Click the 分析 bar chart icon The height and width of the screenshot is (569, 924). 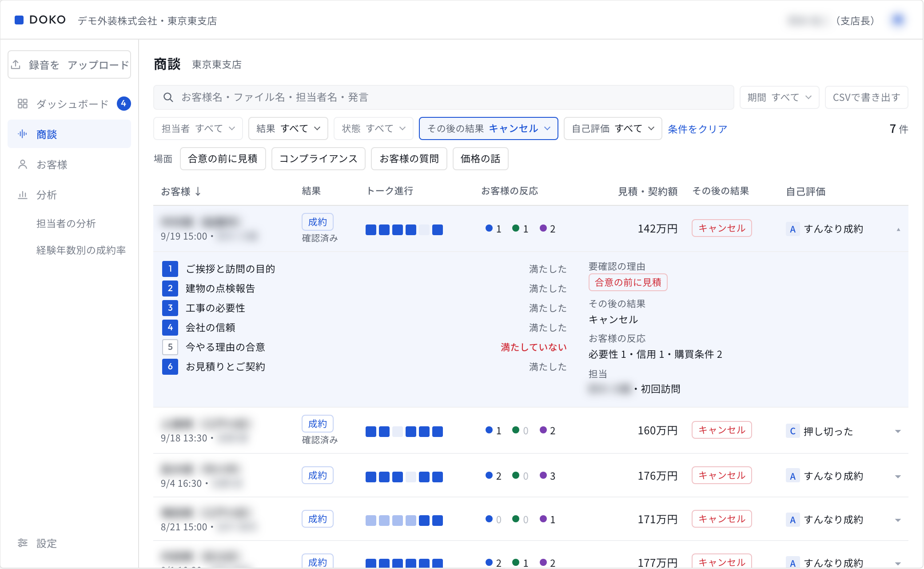pos(23,195)
